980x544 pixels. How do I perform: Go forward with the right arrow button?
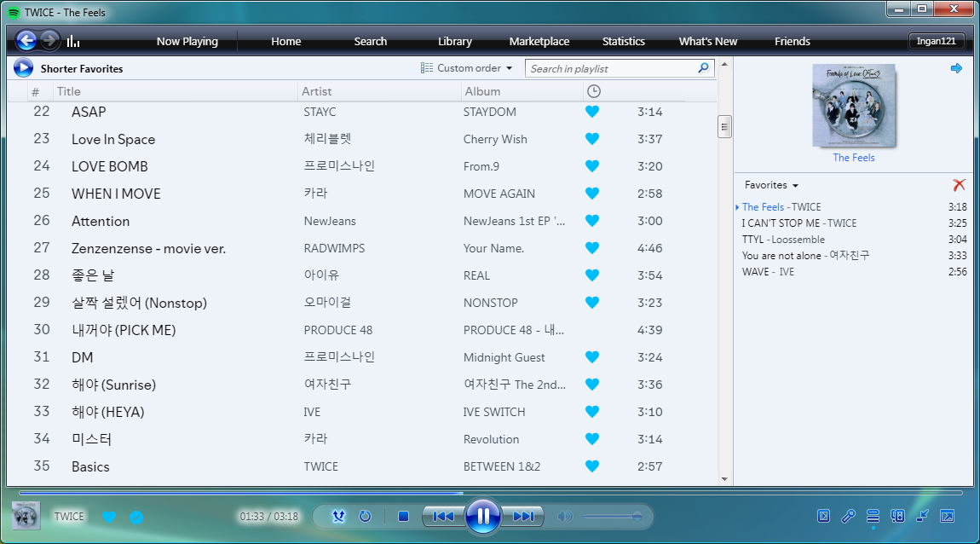point(49,41)
